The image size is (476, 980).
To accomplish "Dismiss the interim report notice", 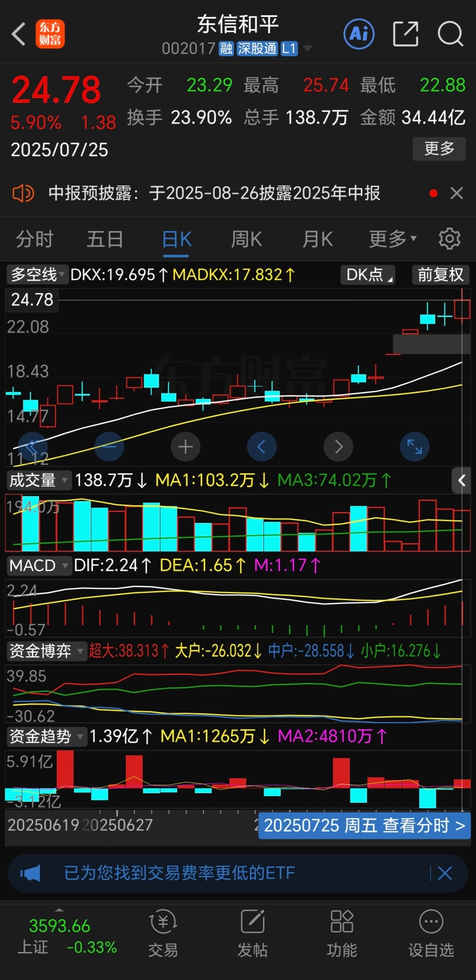I will coord(457,193).
